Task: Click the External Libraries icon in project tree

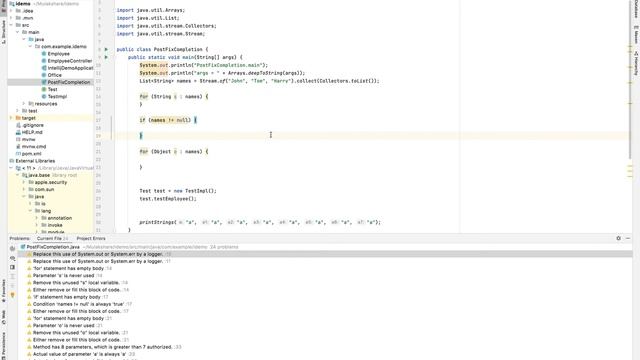Action: (12, 161)
